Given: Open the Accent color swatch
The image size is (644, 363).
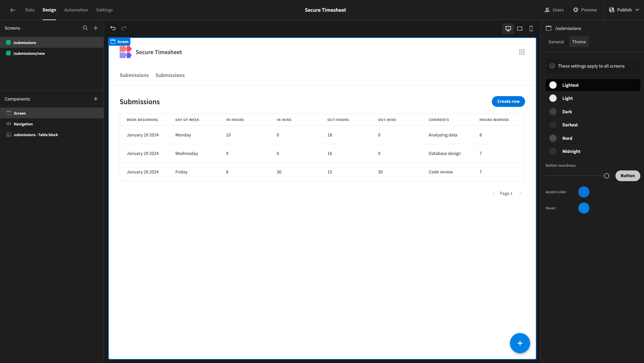Looking at the screenshot, I should coord(584,192).
